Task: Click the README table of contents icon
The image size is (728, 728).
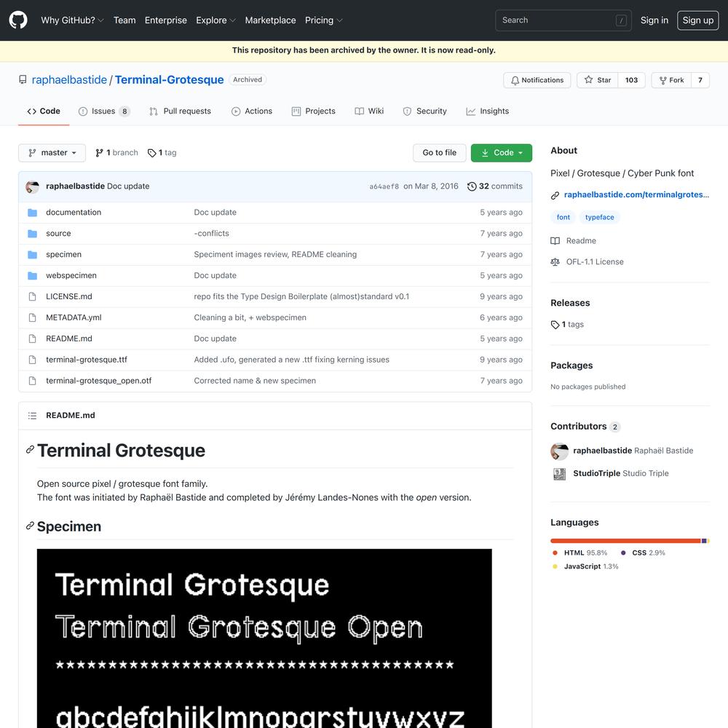Action: click(x=32, y=416)
